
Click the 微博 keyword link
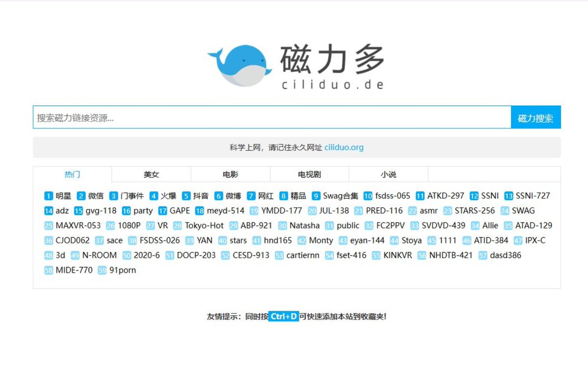tap(233, 196)
